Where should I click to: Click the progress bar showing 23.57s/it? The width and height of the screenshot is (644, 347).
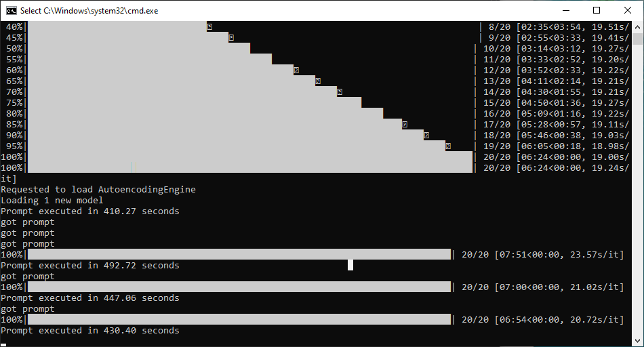pyautogui.click(x=239, y=254)
